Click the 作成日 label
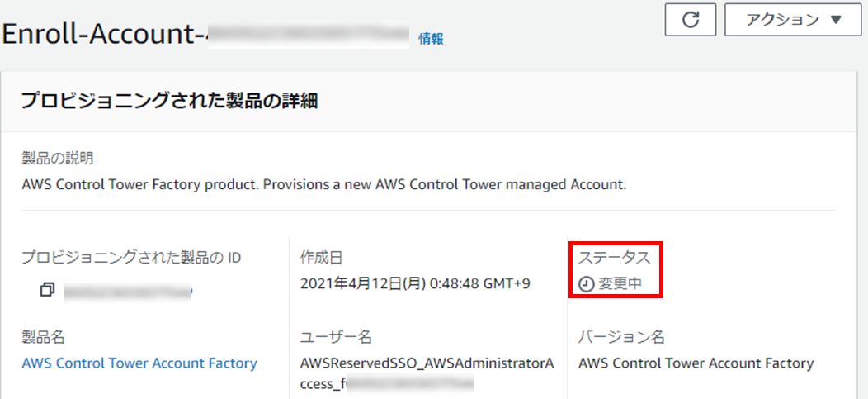The height and width of the screenshot is (399, 868). pos(322,257)
